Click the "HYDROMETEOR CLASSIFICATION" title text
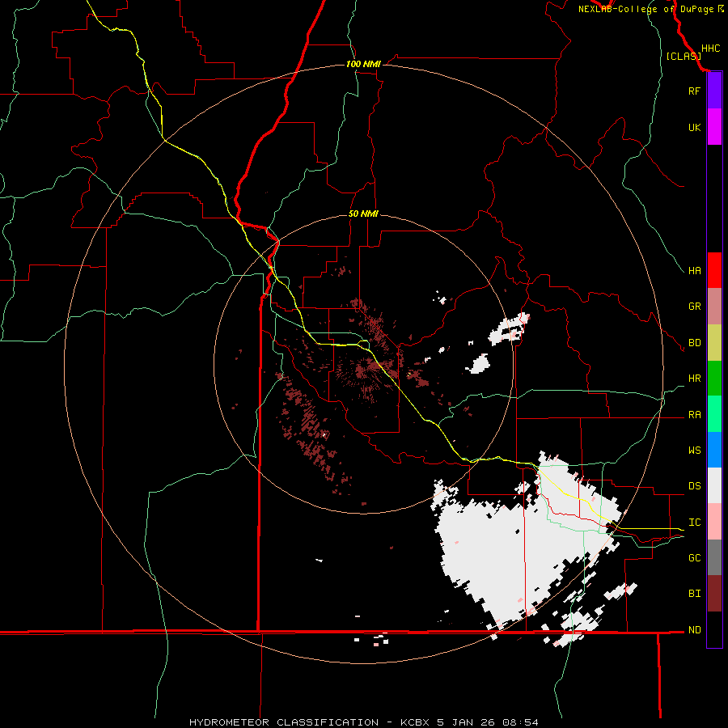 pos(284,722)
